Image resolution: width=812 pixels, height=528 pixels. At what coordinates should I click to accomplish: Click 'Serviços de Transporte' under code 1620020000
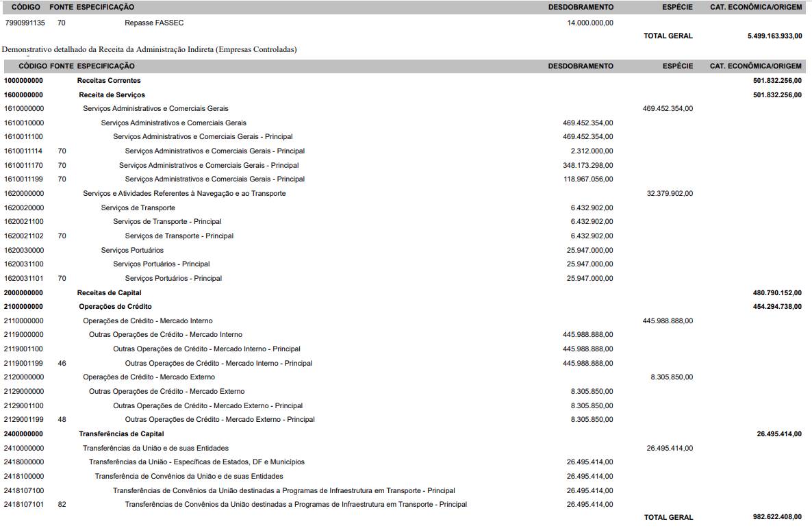[138, 208]
